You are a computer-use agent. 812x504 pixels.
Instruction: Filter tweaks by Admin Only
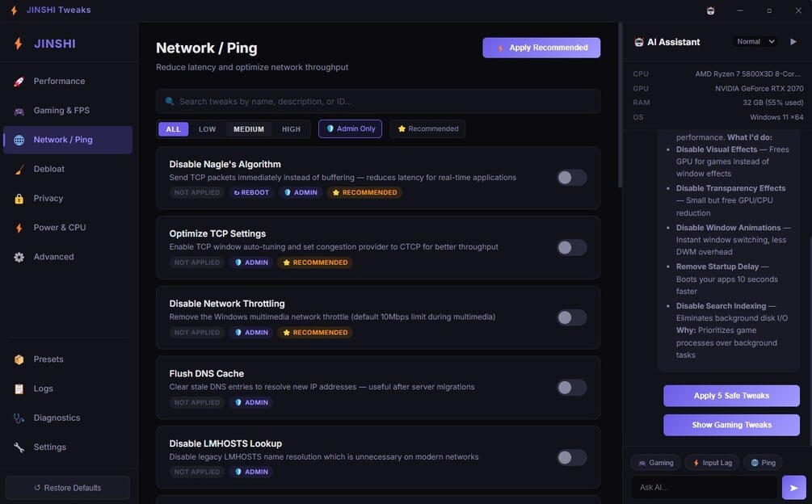click(x=350, y=129)
